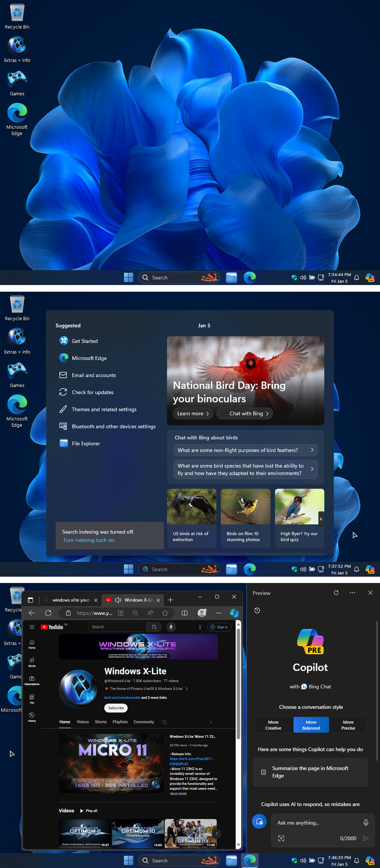Click the YouTube Sign in button
Image resolution: width=380 pixels, height=868 pixels.
[x=219, y=627]
